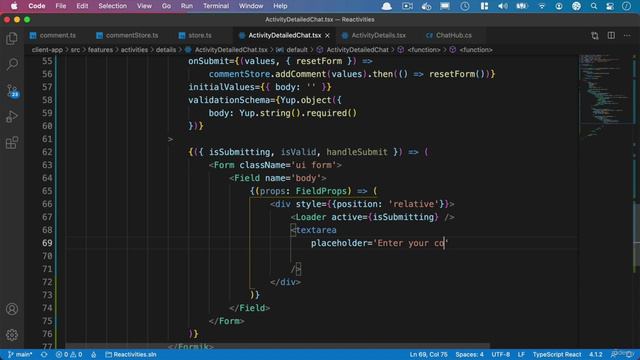Change file encoding via UTF-8
Screen dimensions: 640x360
(x=500, y=354)
